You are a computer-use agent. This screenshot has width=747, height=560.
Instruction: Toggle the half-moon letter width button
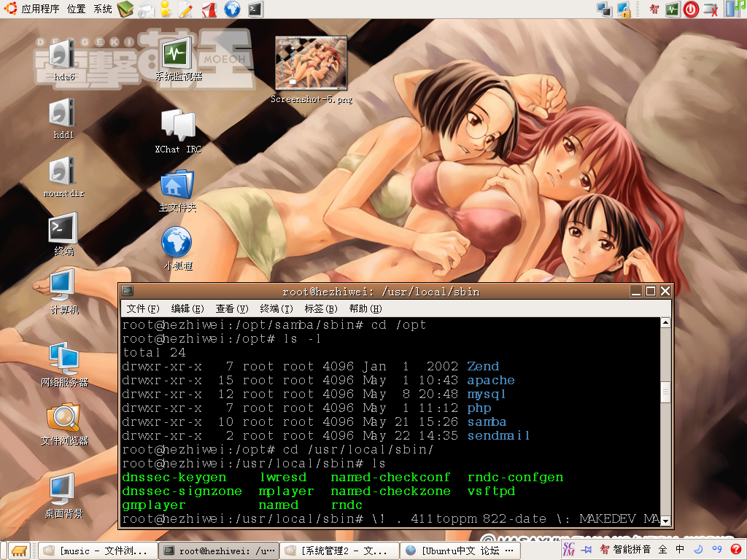(x=698, y=550)
